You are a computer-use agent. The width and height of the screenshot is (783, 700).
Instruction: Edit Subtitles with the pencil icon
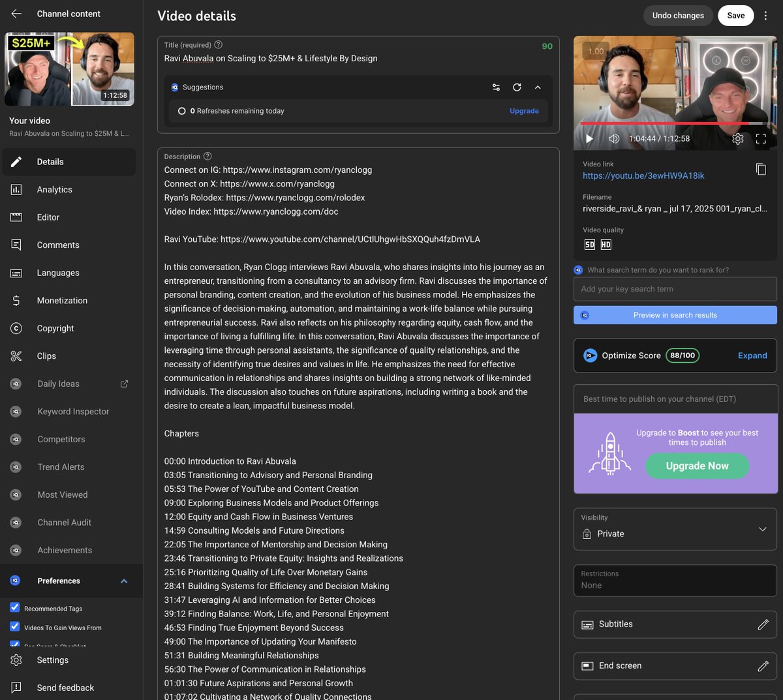(x=763, y=624)
